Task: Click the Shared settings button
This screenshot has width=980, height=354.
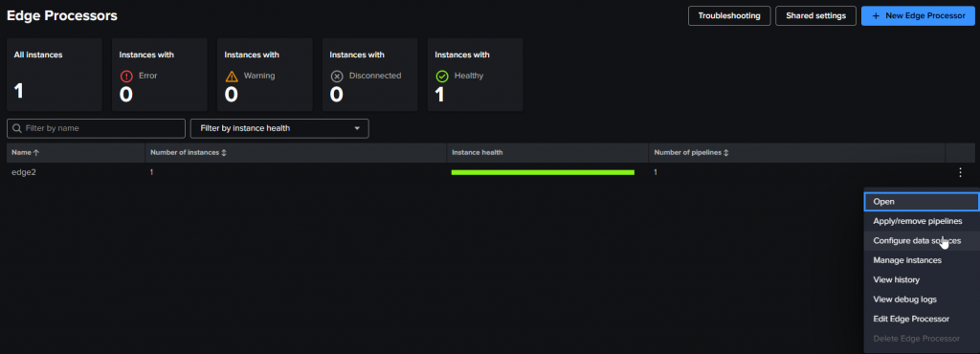Action: click(815, 15)
